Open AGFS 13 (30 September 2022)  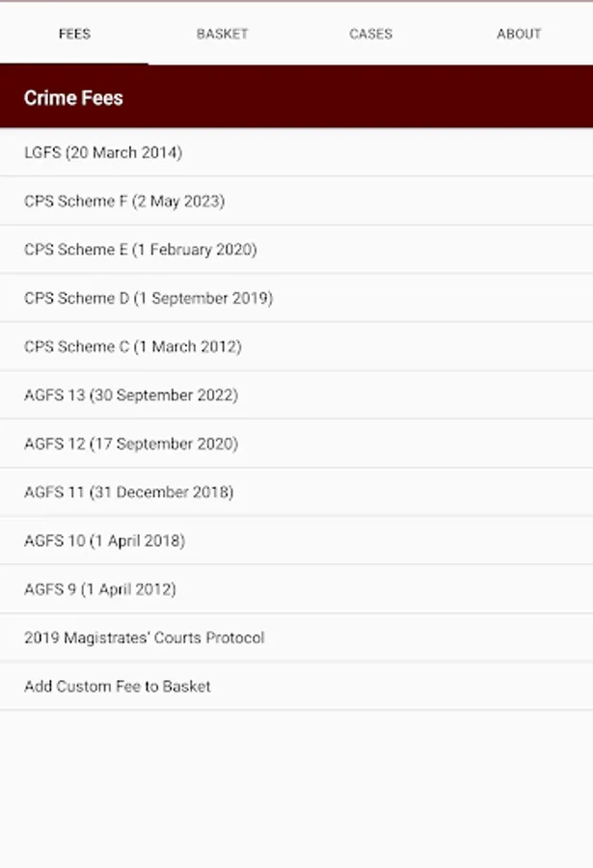[131, 395]
